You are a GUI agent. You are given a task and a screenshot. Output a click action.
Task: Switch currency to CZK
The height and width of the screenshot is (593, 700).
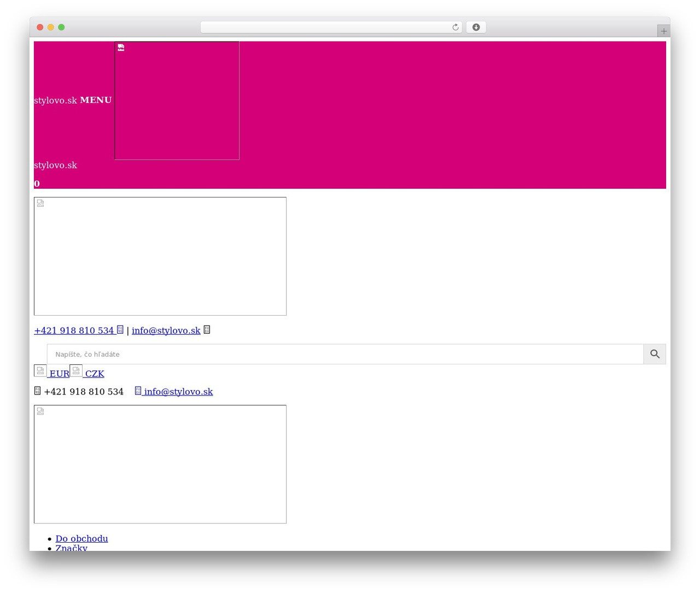point(95,374)
